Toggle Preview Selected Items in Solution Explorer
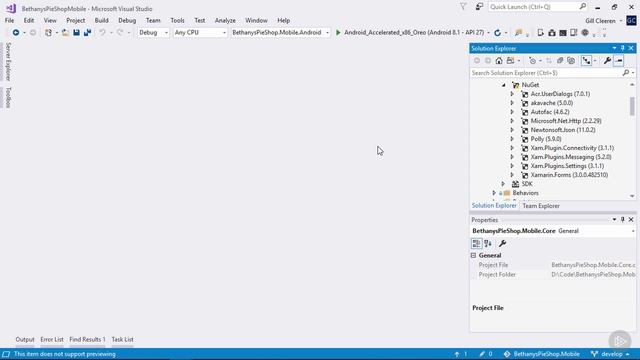640x360 pixels. tap(619, 61)
